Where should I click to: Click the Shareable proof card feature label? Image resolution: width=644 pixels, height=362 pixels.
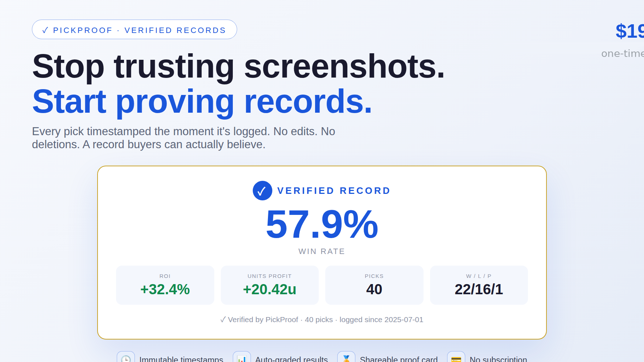(x=399, y=359)
